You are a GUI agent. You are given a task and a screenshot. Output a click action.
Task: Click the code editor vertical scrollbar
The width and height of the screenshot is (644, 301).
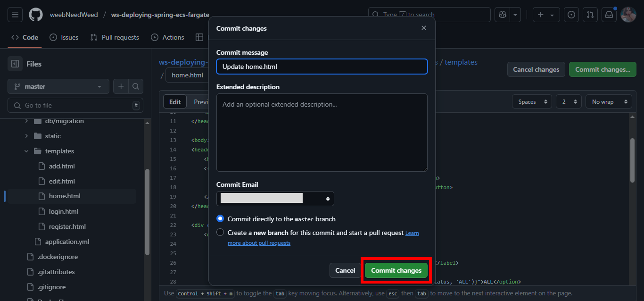tap(632, 160)
